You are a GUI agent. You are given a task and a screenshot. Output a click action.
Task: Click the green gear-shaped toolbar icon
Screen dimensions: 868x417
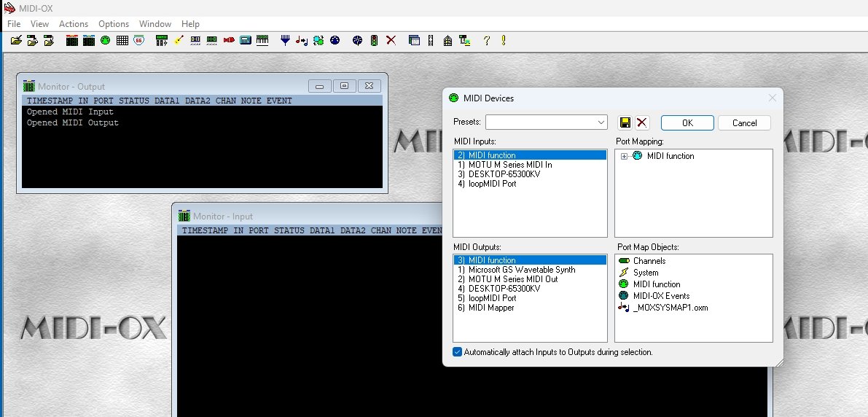tap(318, 40)
